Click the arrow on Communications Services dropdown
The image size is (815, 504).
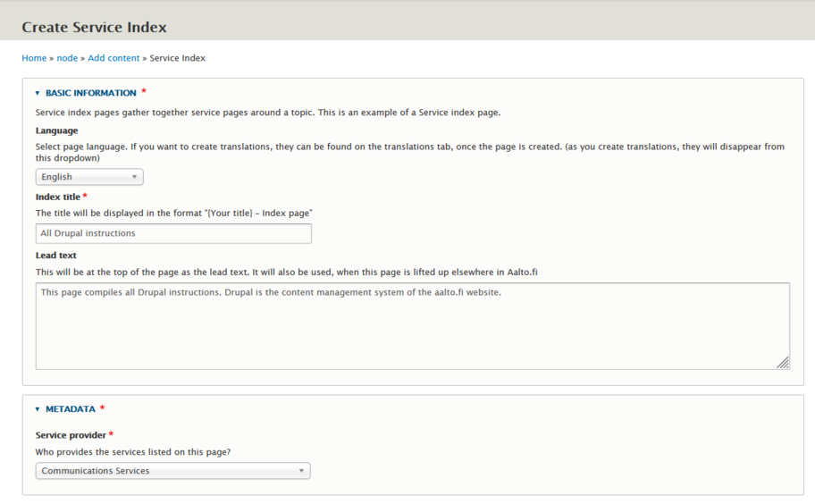pos(301,471)
